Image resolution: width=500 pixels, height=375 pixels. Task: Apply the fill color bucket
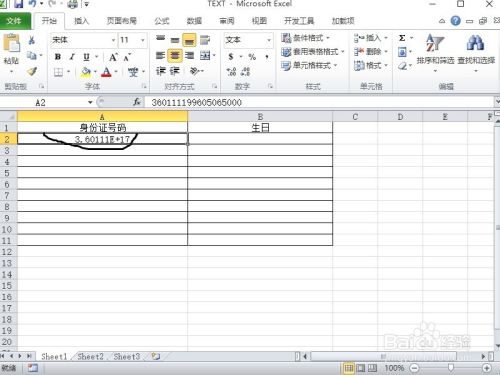point(86,72)
